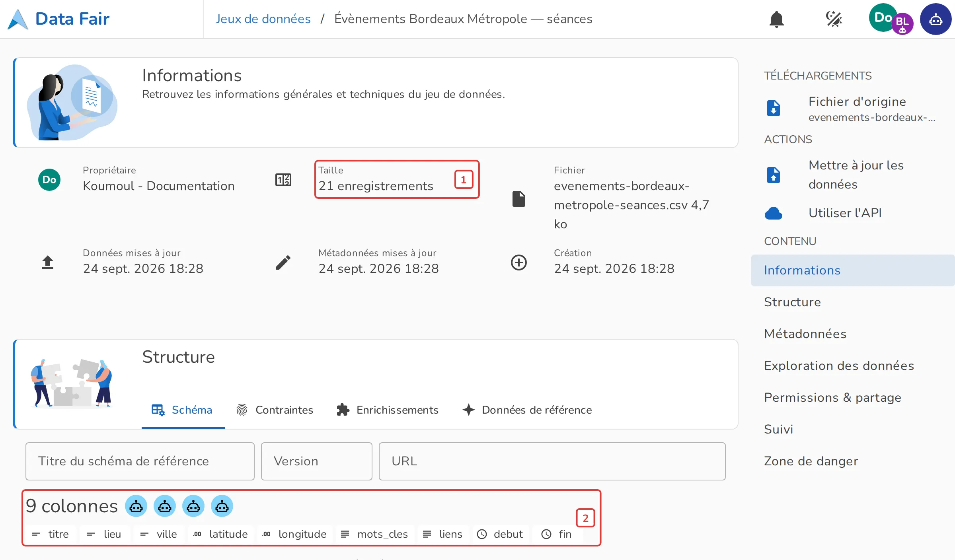Screen dimensions: 955x560
Task: Click the Data Fair logo
Action: coord(58,19)
